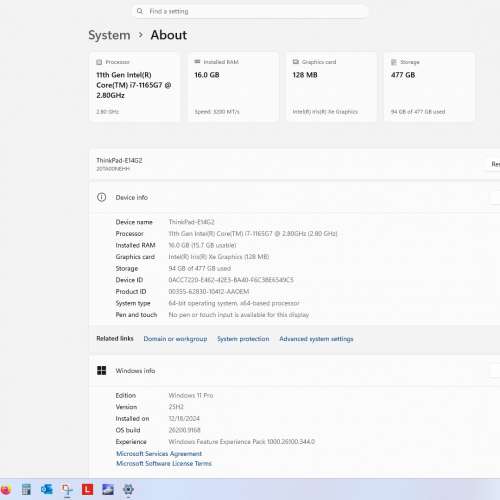Click the Pen and touch value text
Viewport: 500px width, 500px height.
coord(239,315)
